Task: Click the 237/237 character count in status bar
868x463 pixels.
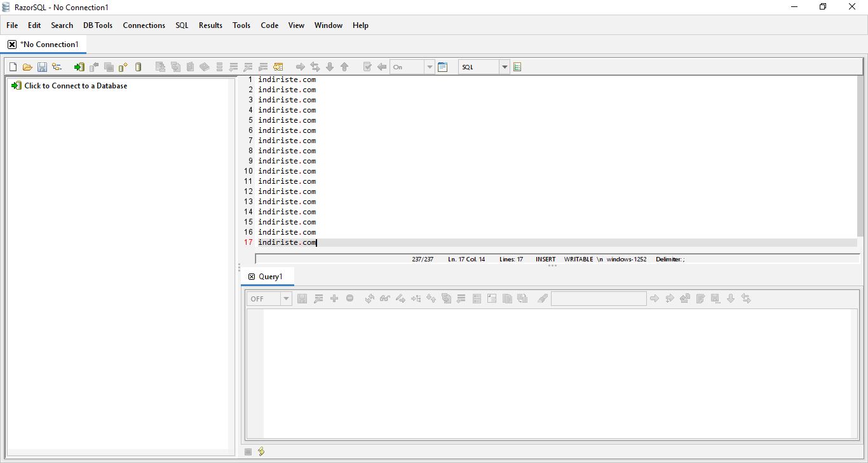Action: click(423, 259)
